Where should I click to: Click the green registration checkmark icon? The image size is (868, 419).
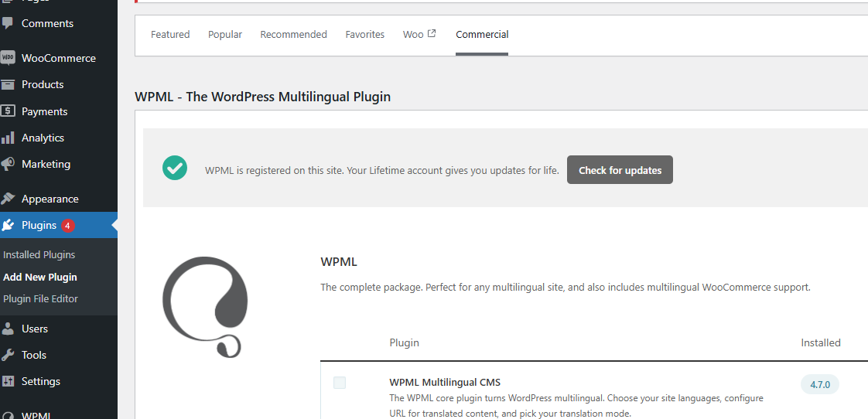(175, 168)
